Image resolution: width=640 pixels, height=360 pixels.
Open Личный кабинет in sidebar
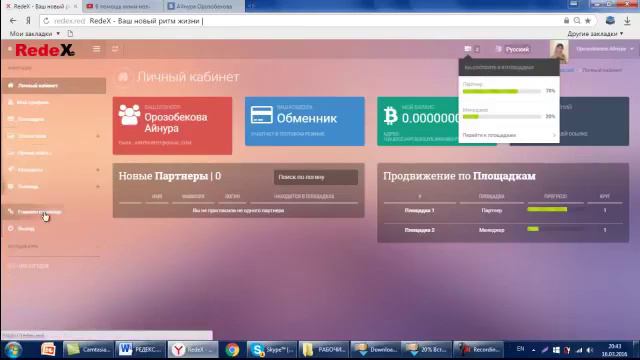click(x=53, y=86)
